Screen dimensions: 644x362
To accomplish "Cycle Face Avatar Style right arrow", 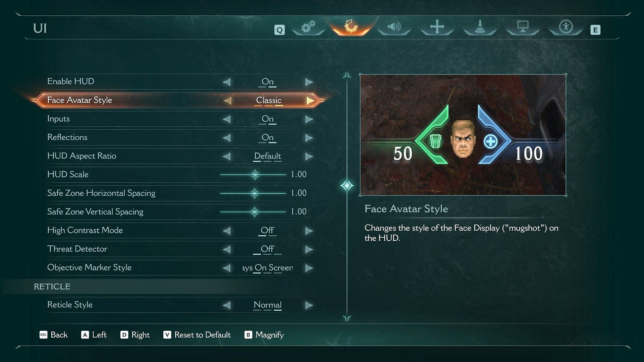I will click(x=310, y=101).
